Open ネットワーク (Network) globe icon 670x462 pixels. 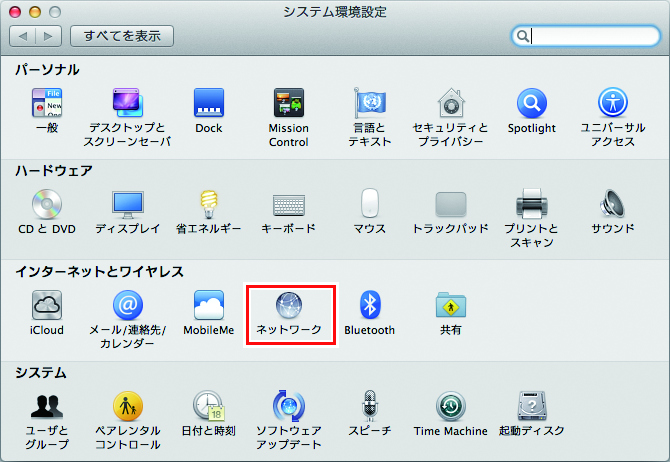pos(289,306)
